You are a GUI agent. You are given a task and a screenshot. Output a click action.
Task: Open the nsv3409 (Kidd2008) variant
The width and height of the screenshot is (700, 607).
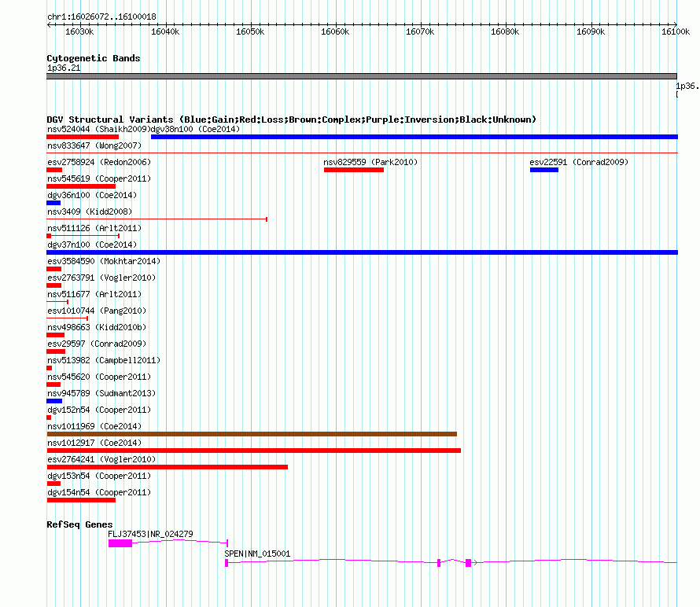(x=90, y=212)
